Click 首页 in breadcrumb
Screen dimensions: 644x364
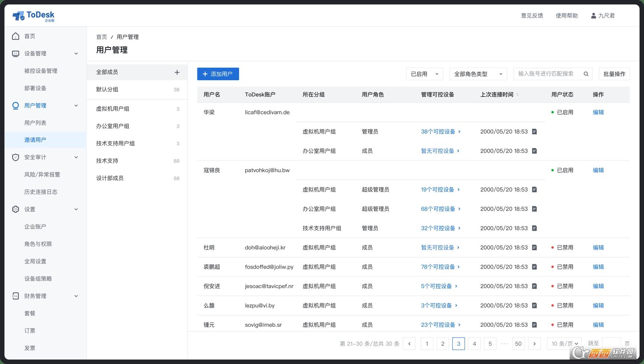pos(102,37)
